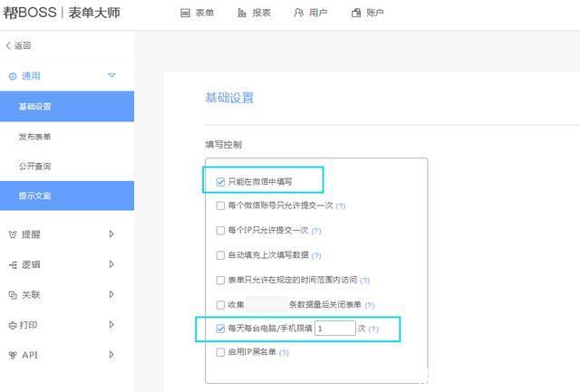Go back via the 返回 link
This screenshot has width=580, height=392.
[22, 45]
